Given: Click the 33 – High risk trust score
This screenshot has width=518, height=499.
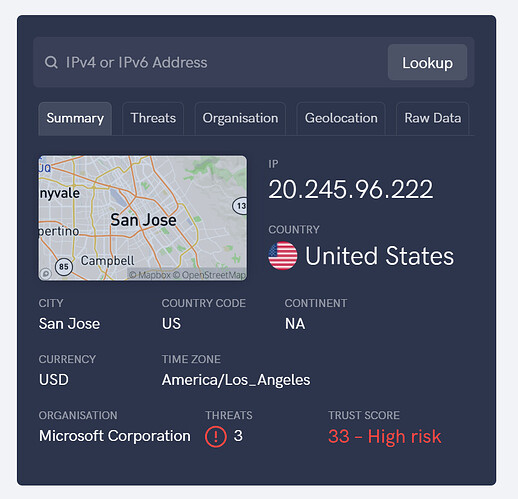Looking at the screenshot, I should coord(385,436).
